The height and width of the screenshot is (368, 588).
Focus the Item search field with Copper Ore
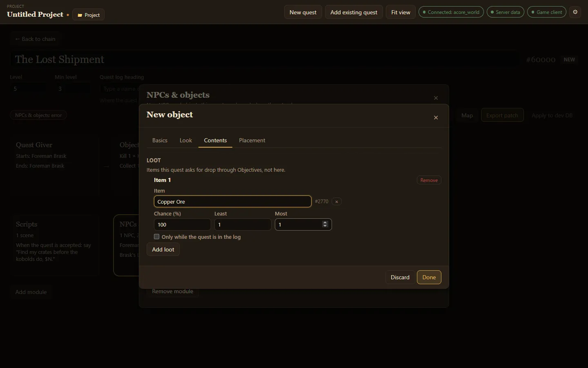tap(233, 202)
